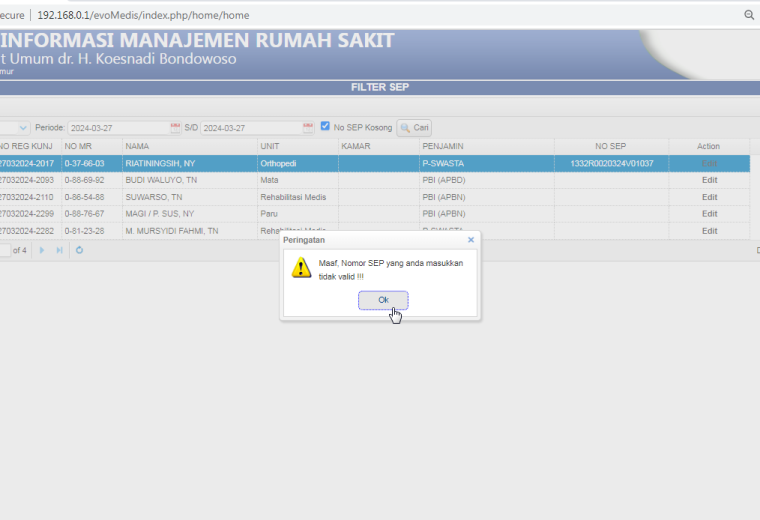This screenshot has height=520, width=760.
Task: Open calendar picker for Periode start date
Action: [x=175, y=127]
